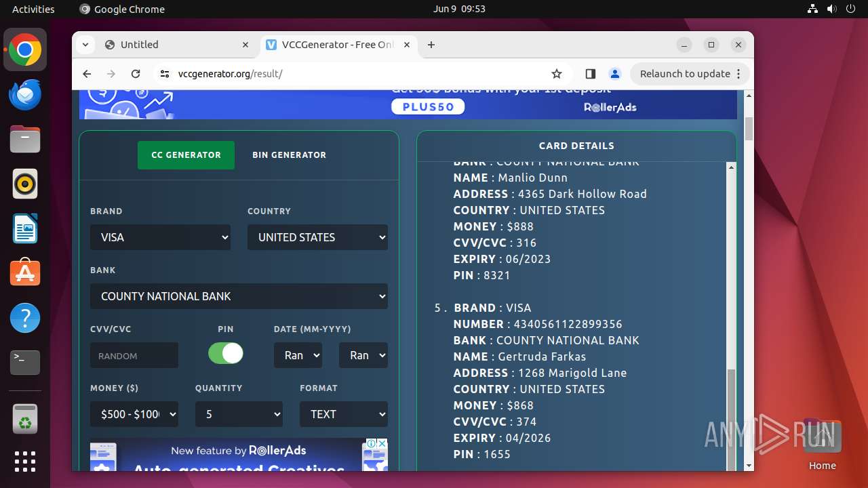Launch Thunderbird mail from the dock
Viewport: 868px width, 488px height.
pyautogui.click(x=25, y=94)
